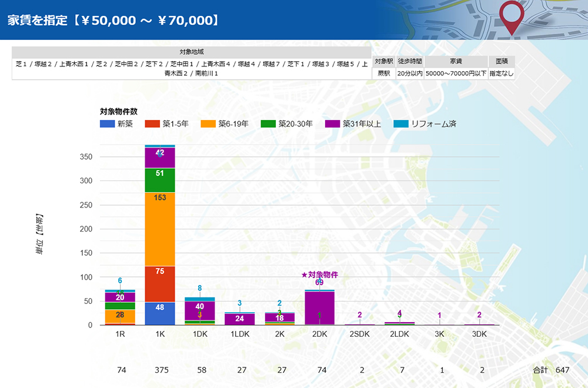This screenshot has width=588, height=388.
Task: Click the ★対象物件 annotation label
Action: tap(319, 275)
